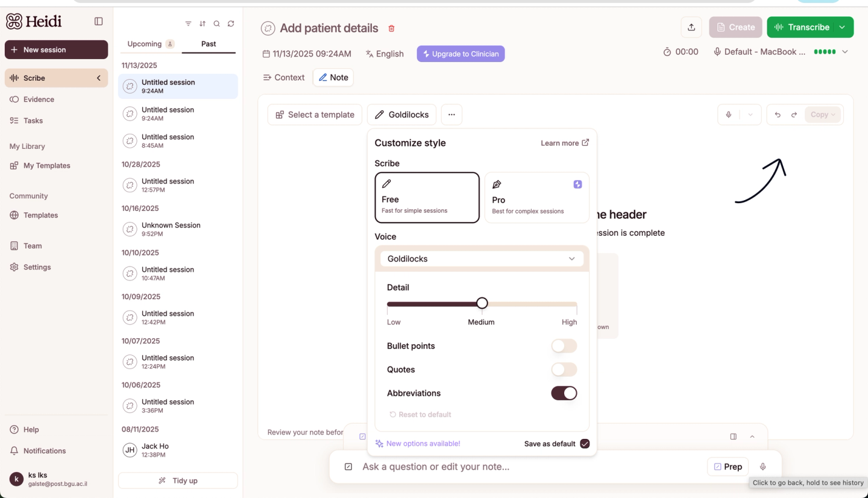
Task: Select the Free scribe option
Action: click(x=427, y=198)
